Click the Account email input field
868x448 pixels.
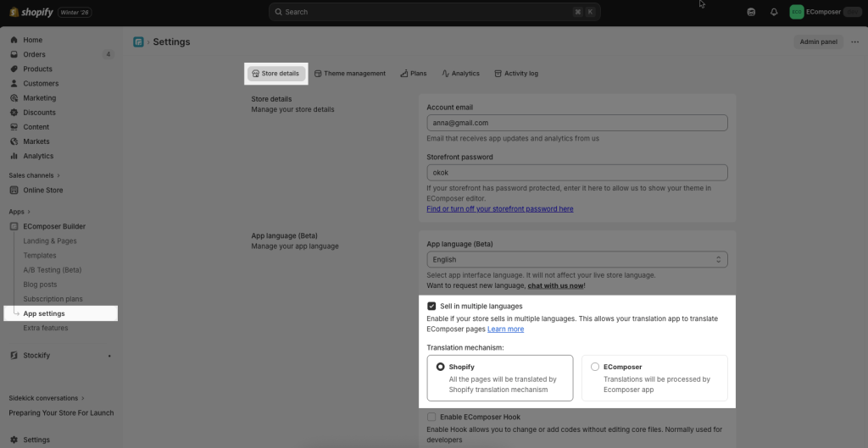[576, 123]
